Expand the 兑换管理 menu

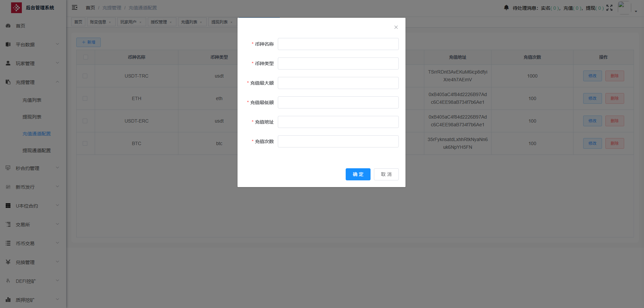tap(57, 262)
